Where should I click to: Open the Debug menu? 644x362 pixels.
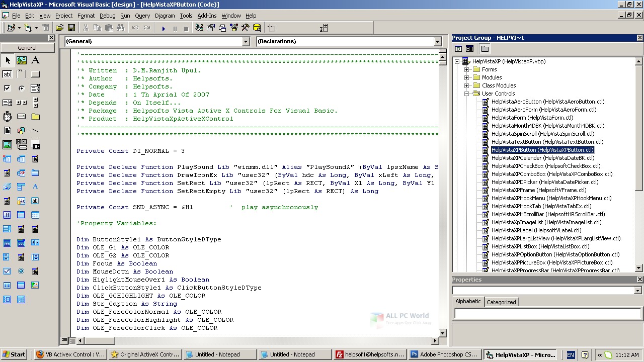(x=107, y=16)
